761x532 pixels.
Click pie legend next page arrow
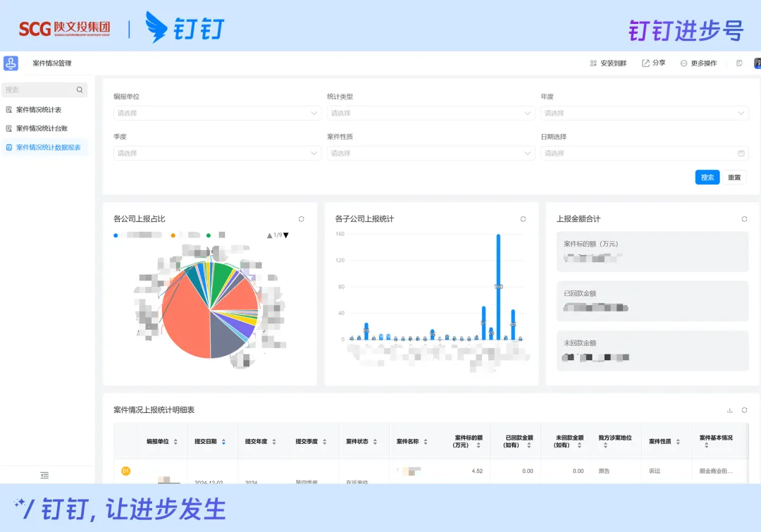pos(286,235)
